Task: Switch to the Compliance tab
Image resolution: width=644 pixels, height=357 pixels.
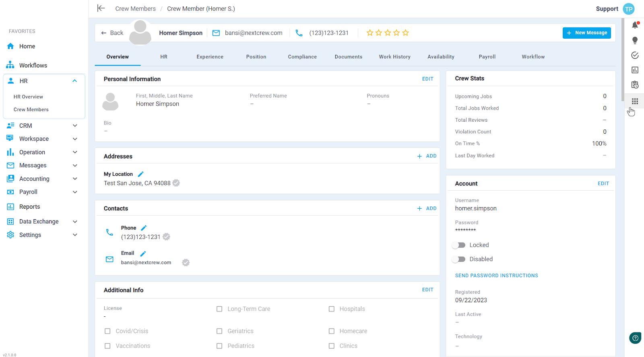Action: point(302,57)
